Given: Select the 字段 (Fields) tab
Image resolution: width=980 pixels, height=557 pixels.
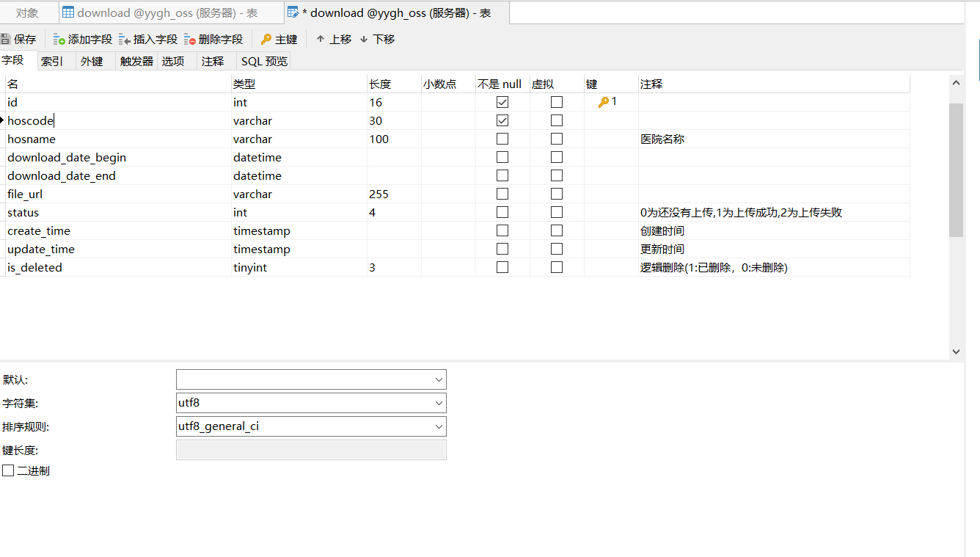Looking at the screenshot, I should (13, 61).
